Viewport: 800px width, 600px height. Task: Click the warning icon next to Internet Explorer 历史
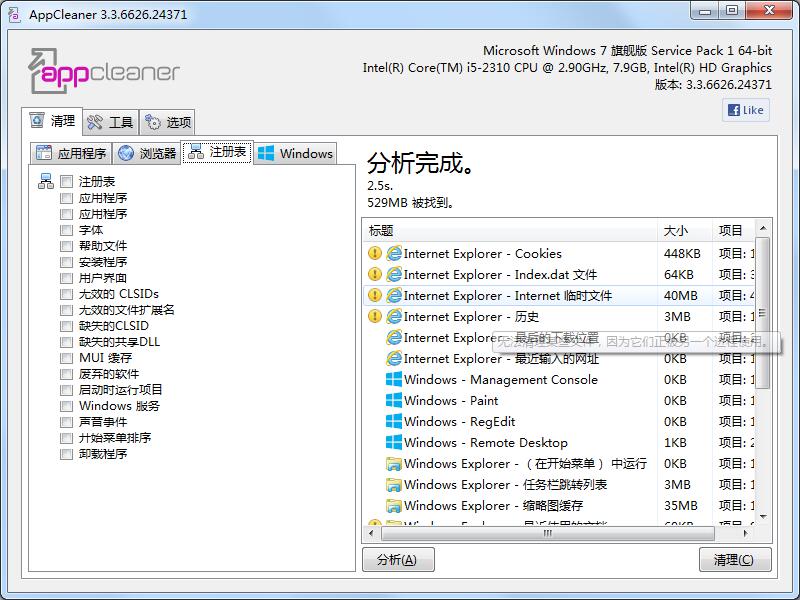[x=375, y=316]
